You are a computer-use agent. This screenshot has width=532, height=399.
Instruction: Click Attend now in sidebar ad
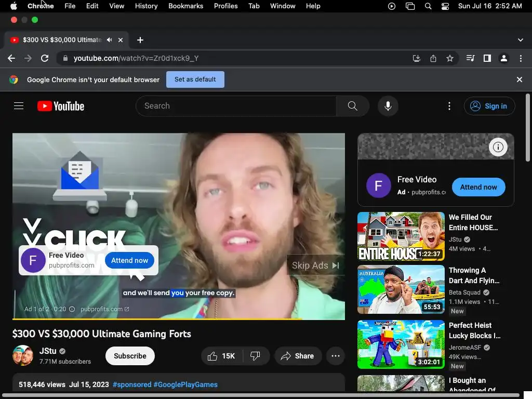(478, 187)
